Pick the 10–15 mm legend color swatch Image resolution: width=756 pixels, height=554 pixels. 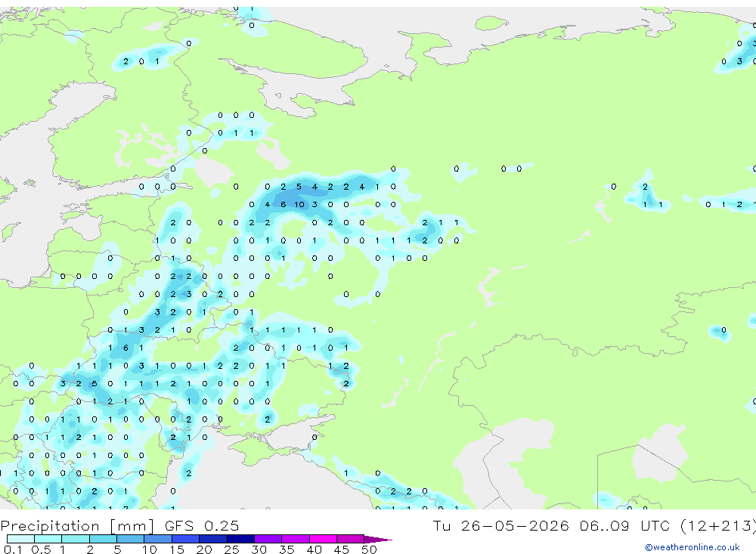pos(158,539)
